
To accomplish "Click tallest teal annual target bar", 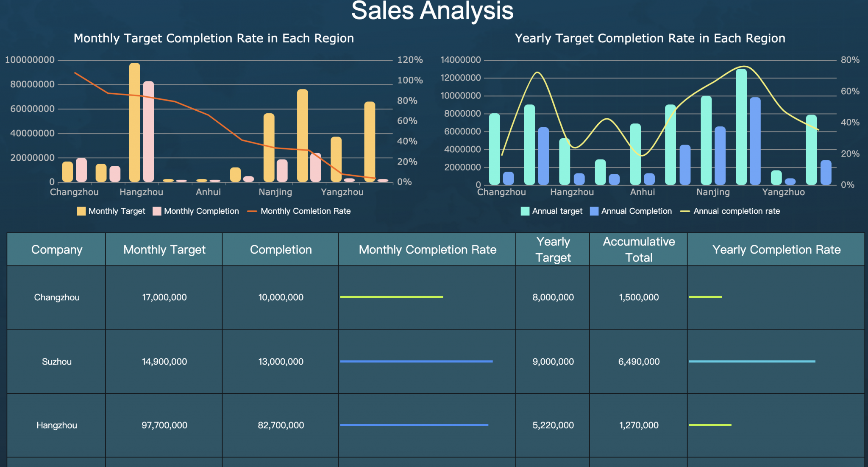I will click(x=741, y=127).
